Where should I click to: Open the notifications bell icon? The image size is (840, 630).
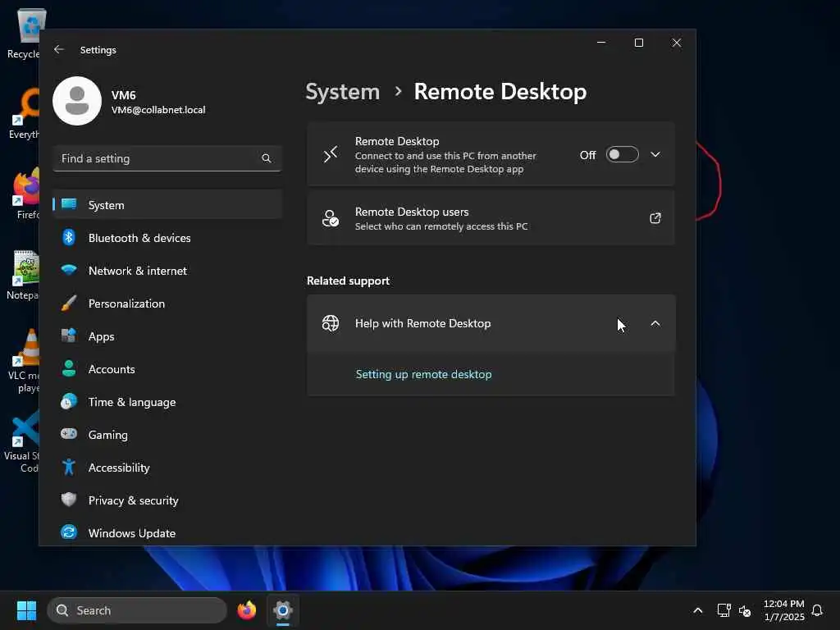817,610
